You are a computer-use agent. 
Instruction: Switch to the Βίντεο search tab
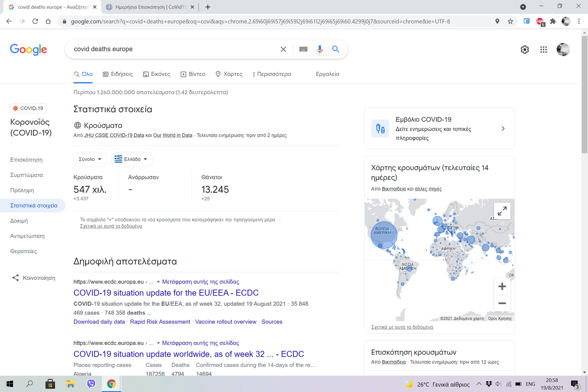193,74
